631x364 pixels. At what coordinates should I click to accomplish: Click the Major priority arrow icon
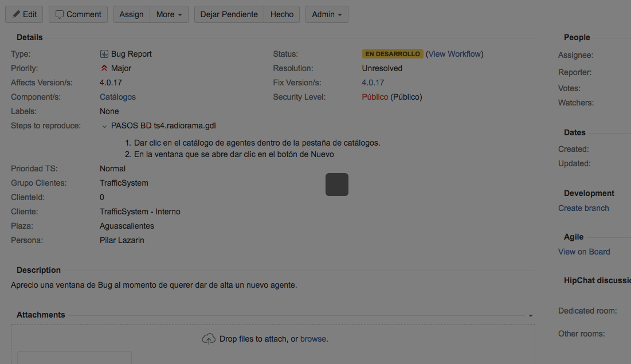coord(104,68)
